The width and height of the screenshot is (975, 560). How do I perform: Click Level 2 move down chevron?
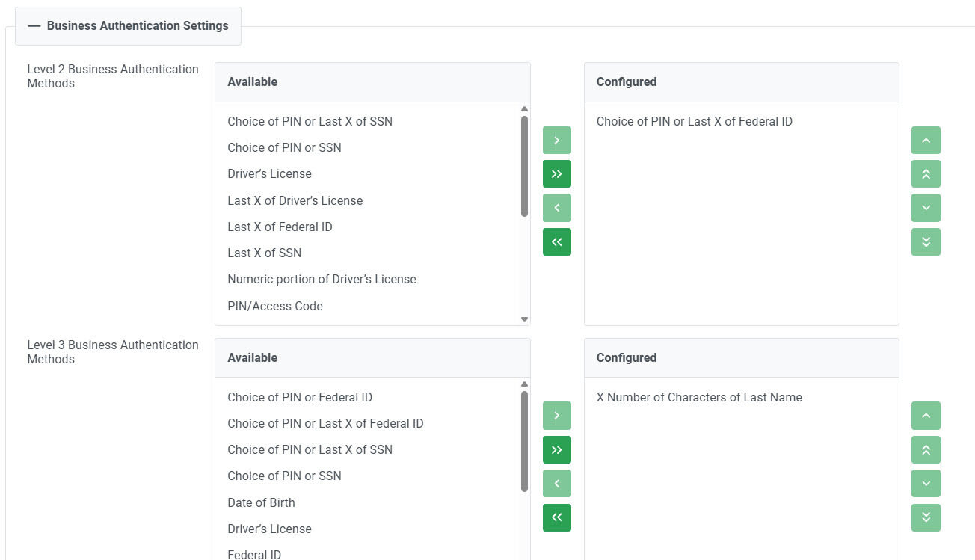tap(926, 208)
